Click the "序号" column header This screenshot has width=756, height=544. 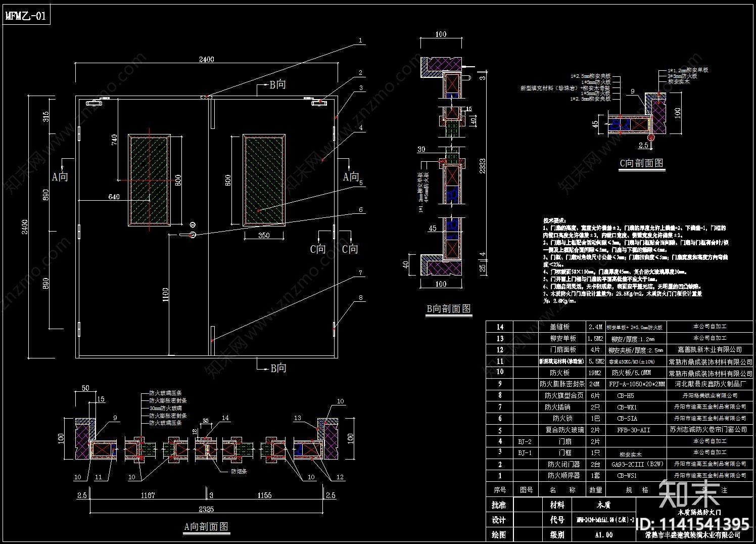pyautogui.click(x=500, y=490)
